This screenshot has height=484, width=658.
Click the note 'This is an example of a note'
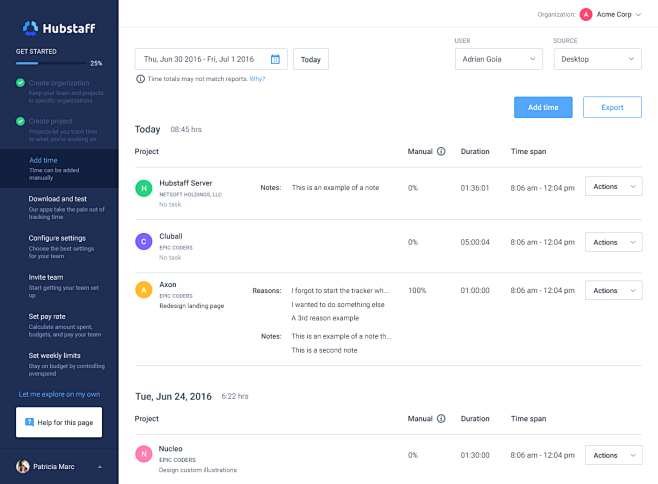(335, 188)
